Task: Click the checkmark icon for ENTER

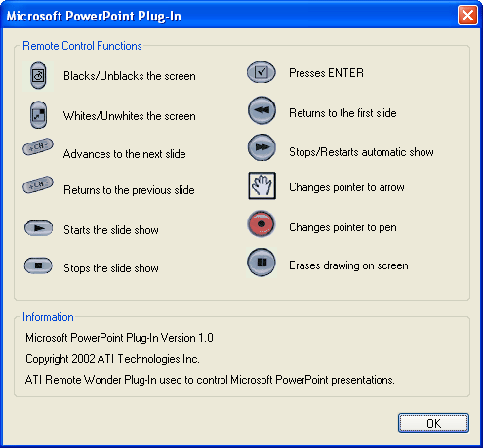Action: coord(262,72)
